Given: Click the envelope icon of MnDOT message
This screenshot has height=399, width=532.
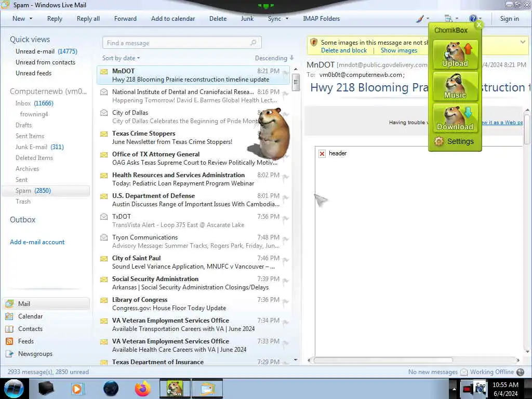Looking at the screenshot, I should (104, 72).
